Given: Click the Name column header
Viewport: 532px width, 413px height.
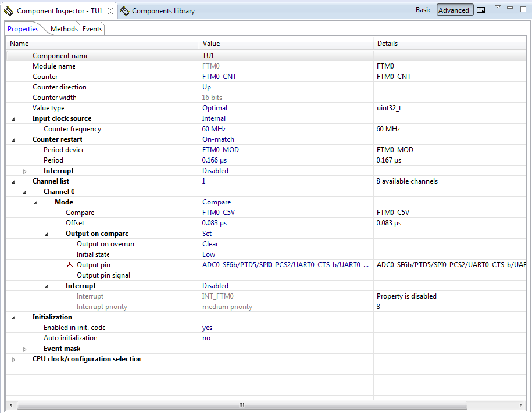Looking at the screenshot, I should (x=102, y=44).
